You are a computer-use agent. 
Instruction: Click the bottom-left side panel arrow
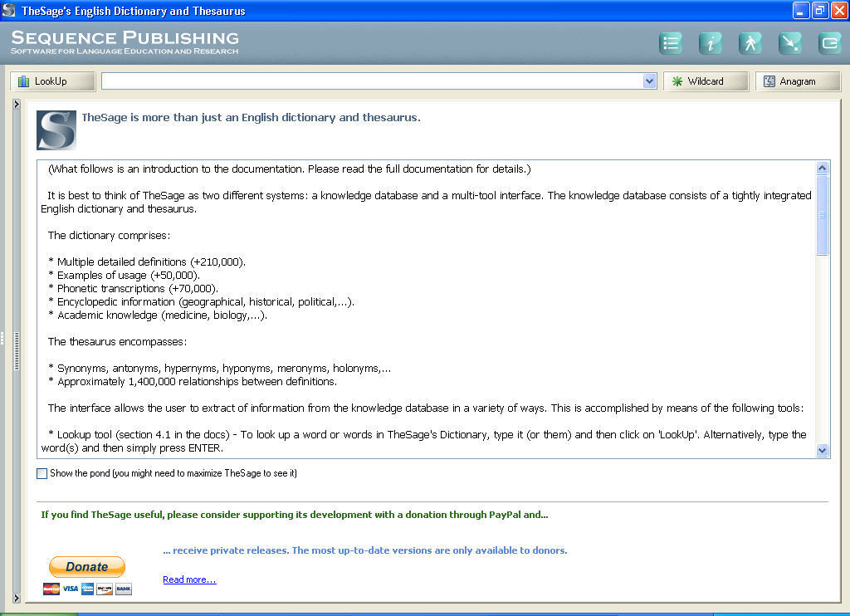(17, 598)
